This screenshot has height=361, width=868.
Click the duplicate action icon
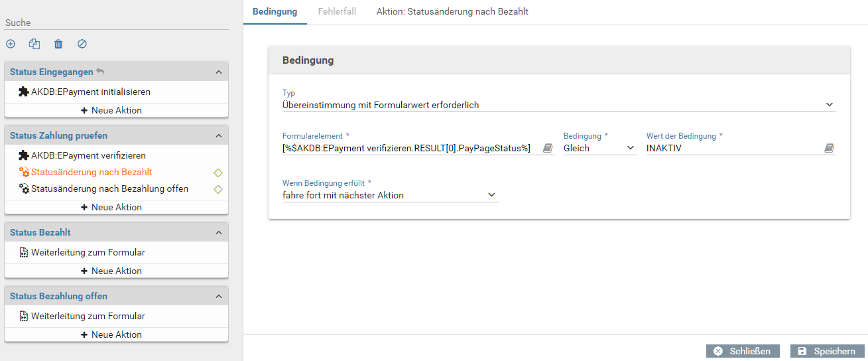coord(34,44)
